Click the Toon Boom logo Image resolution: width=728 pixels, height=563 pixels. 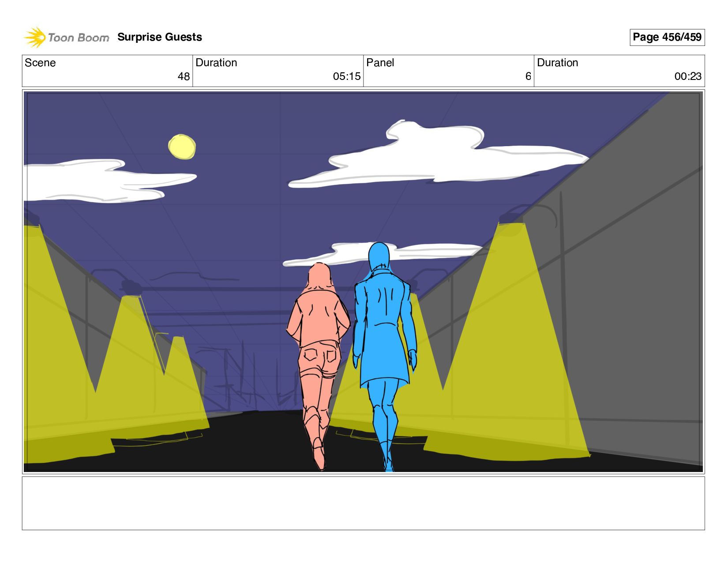66,37
